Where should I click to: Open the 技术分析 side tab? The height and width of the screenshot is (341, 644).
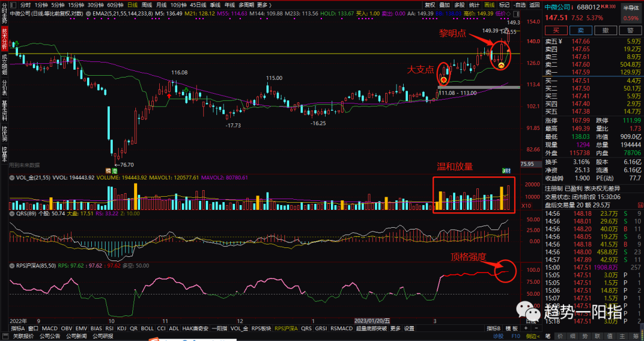click(x=4, y=38)
